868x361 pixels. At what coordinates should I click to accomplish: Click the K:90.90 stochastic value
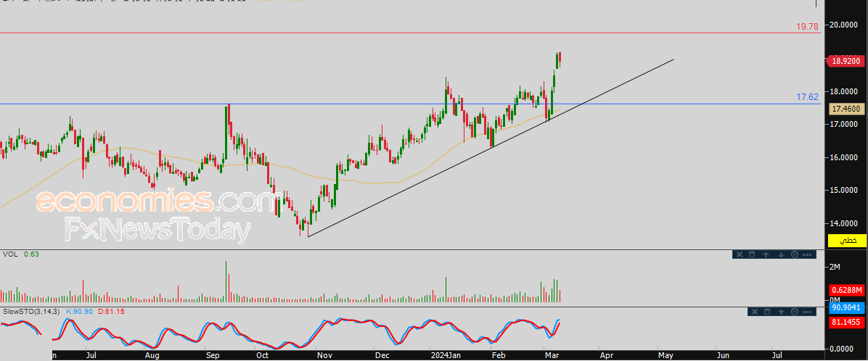point(80,312)
